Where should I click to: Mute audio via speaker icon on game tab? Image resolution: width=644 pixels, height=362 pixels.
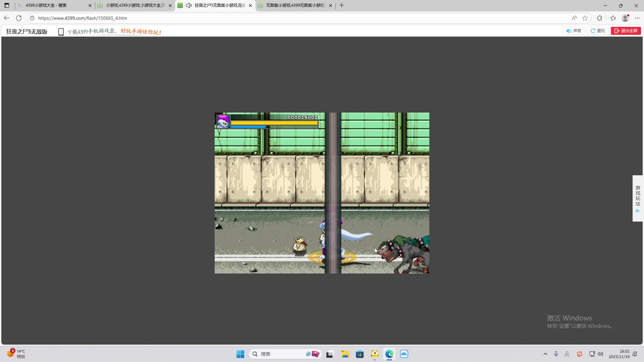189,5
